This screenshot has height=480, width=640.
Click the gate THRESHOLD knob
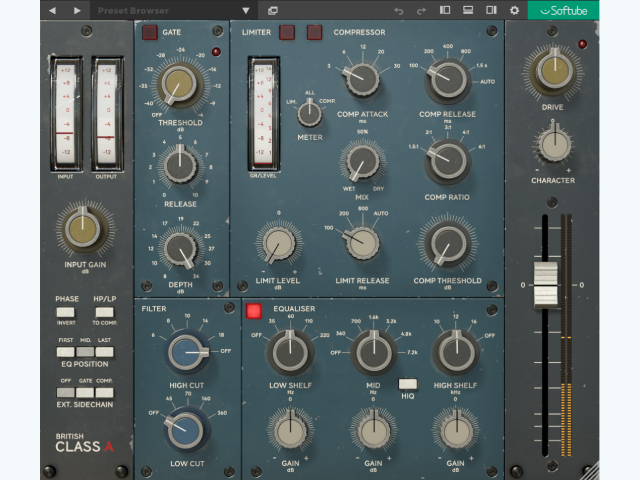180,85
